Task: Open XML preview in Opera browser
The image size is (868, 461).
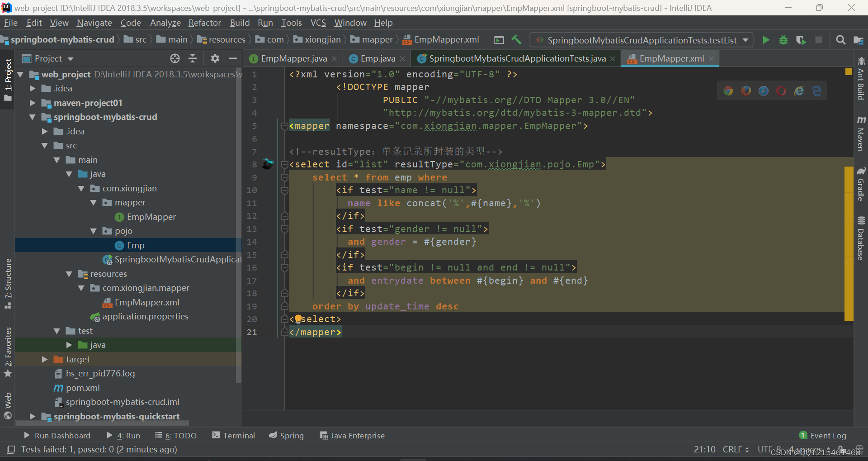Action: 781,91
